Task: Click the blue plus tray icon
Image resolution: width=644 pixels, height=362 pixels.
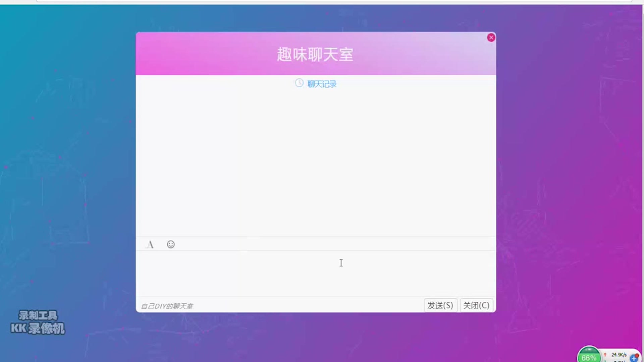Action: click(634, 358)
